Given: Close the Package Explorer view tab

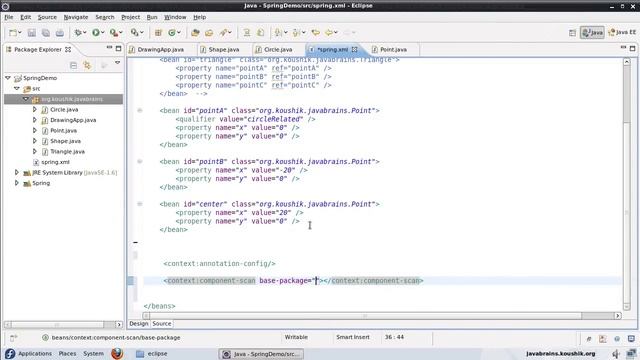Looking at the screenshot, I should coord(68,49).
